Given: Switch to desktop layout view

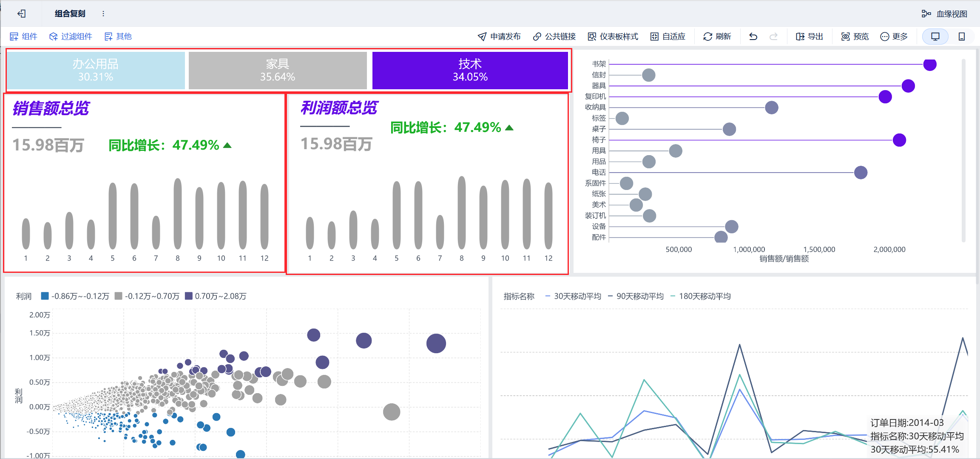Looking at the screenshot, I should coord(935,37).
